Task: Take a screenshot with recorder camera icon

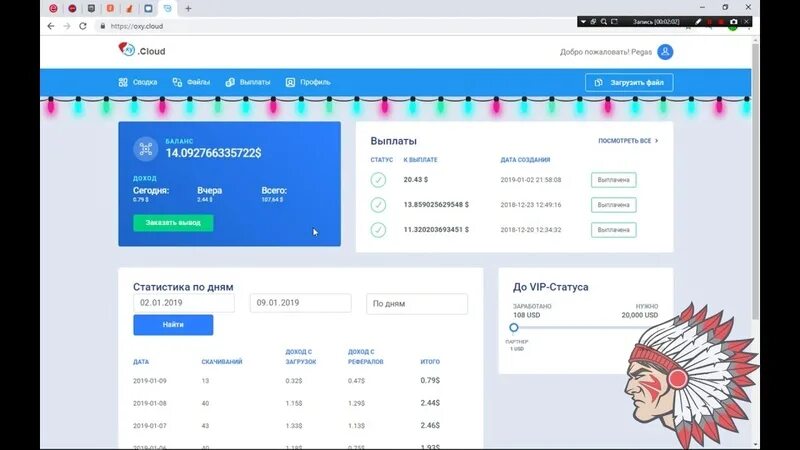Action: (734, 22)
